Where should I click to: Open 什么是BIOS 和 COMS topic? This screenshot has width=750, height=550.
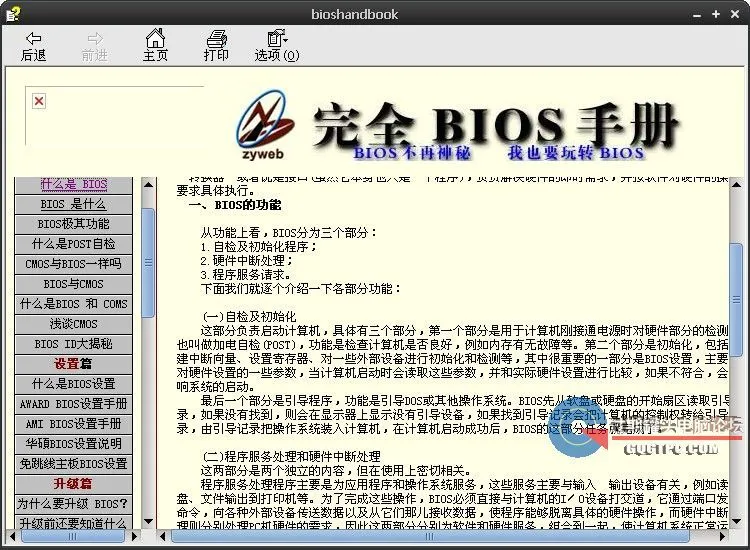(74, 304)
